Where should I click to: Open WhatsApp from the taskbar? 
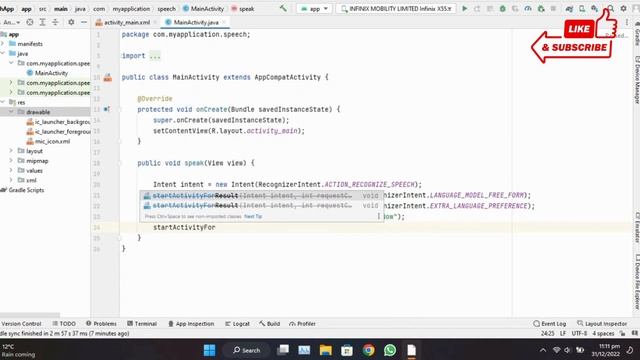(390, 350)
